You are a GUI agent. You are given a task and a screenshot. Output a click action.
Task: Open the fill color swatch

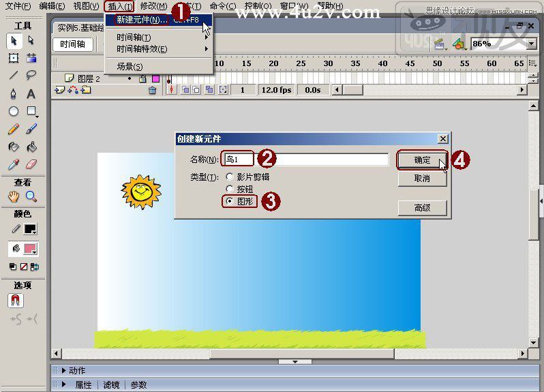[30, 249]
